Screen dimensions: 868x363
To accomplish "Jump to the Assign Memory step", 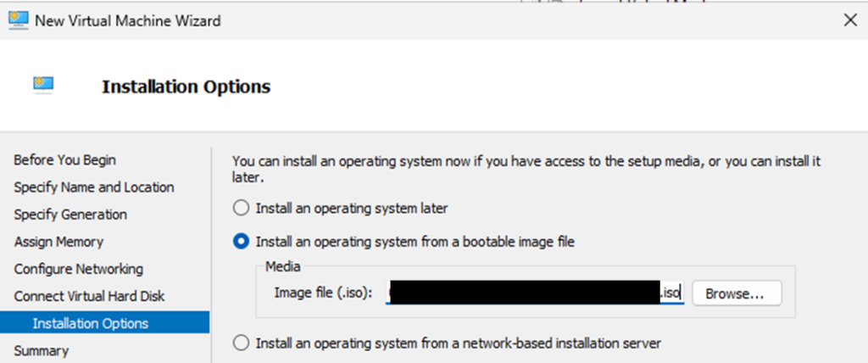I will 58,242.
